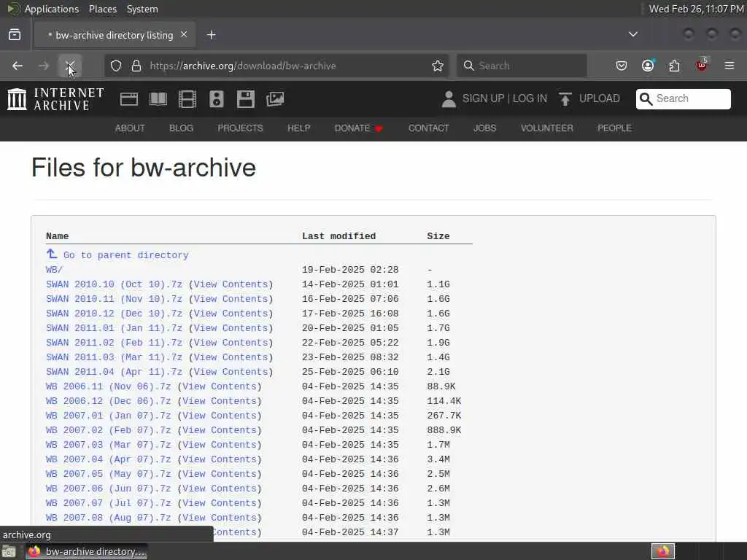Go back with the browser back arrow
747x560 pixels.
pos(18,66)
